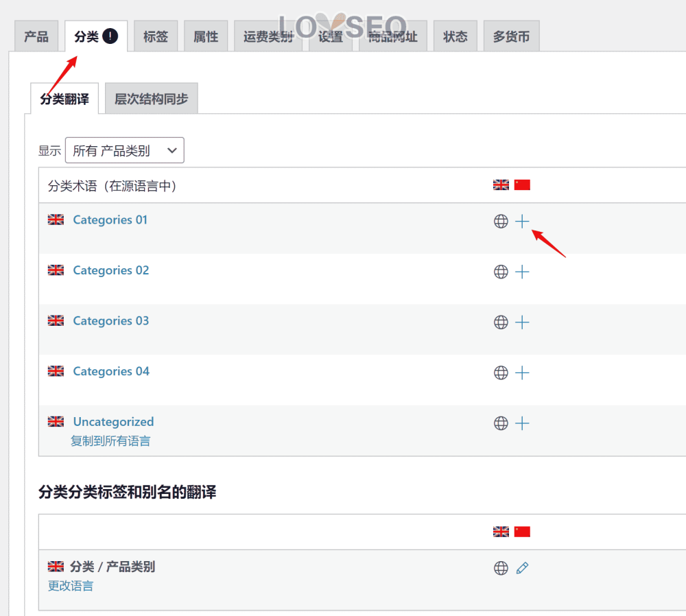Click UK flag beside Categories 02

(56, 270)
